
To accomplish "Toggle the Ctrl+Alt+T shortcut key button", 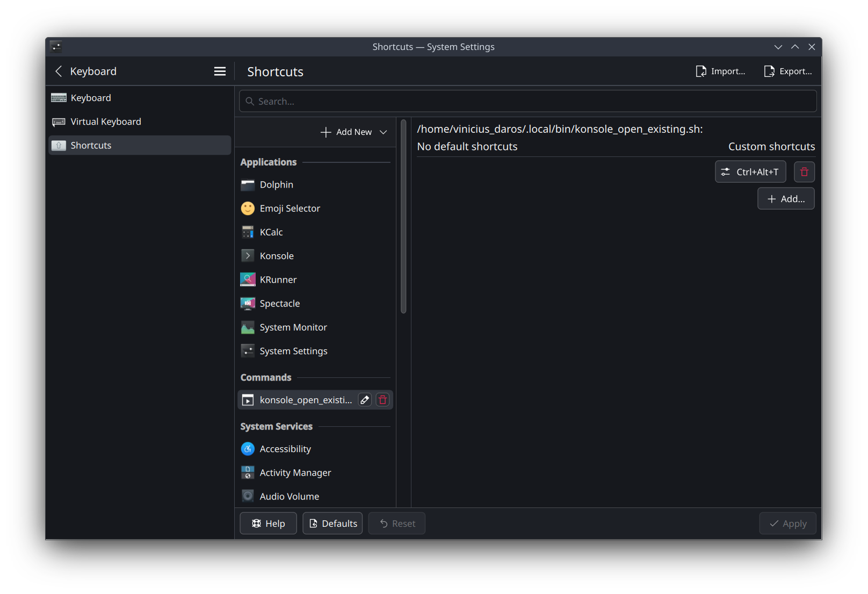I will tap(750, 172).
